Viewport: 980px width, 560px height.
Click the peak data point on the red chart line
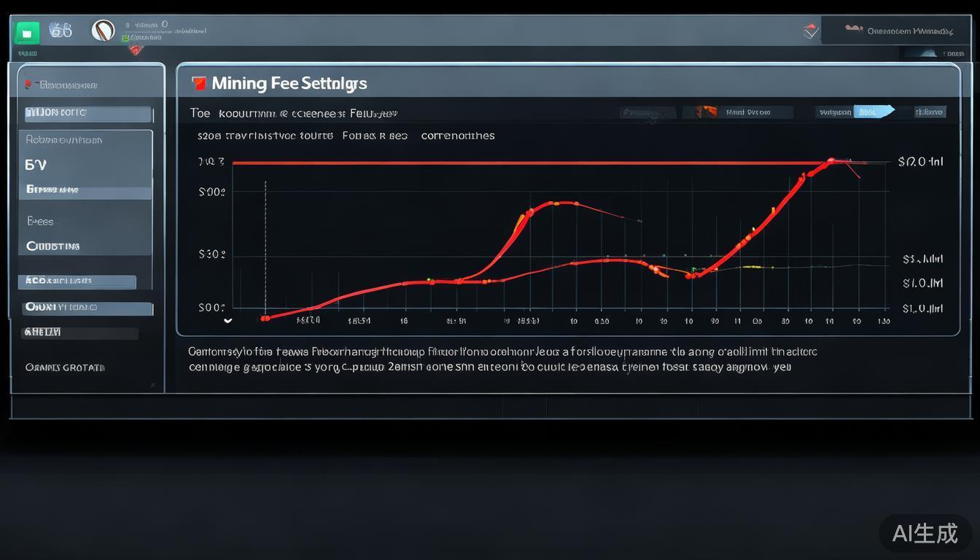(830, 160)
